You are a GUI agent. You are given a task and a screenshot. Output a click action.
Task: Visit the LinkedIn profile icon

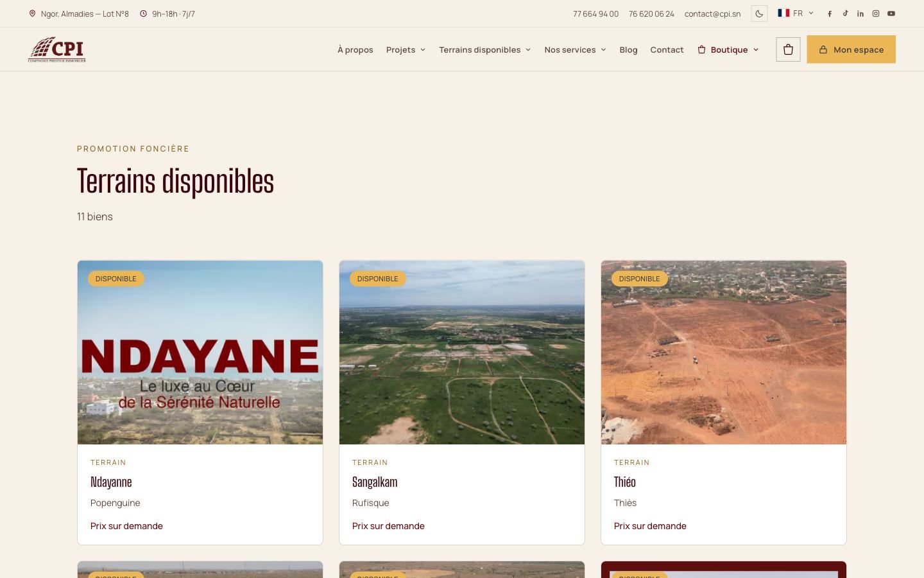(x=860, y=13)
